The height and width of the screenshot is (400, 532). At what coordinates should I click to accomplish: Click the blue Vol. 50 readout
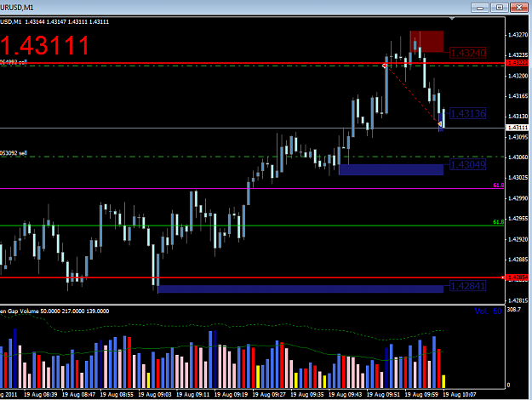(488, 311)
